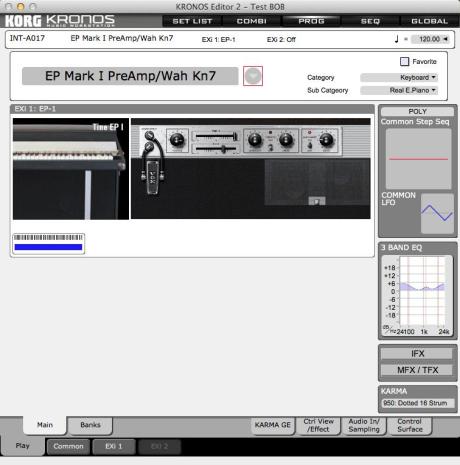Switch to the Main tab
This screenshot has height=465, width=460.
45,425
